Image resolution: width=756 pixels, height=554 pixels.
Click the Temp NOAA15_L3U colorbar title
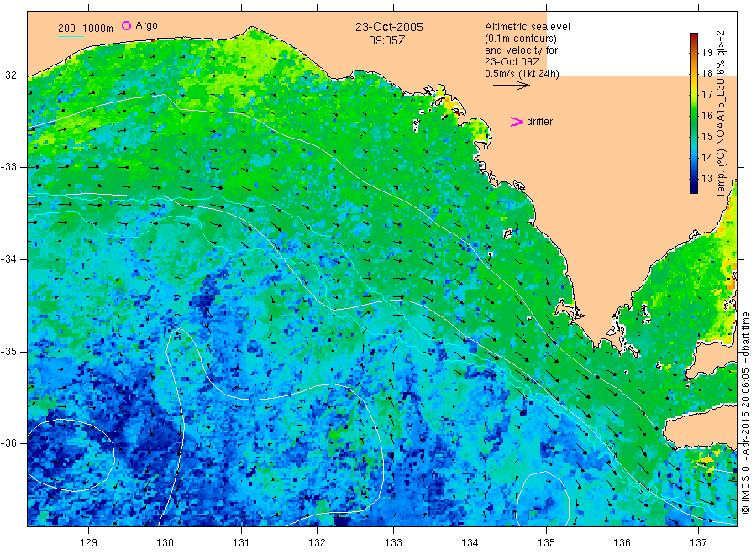pos(721,114)
